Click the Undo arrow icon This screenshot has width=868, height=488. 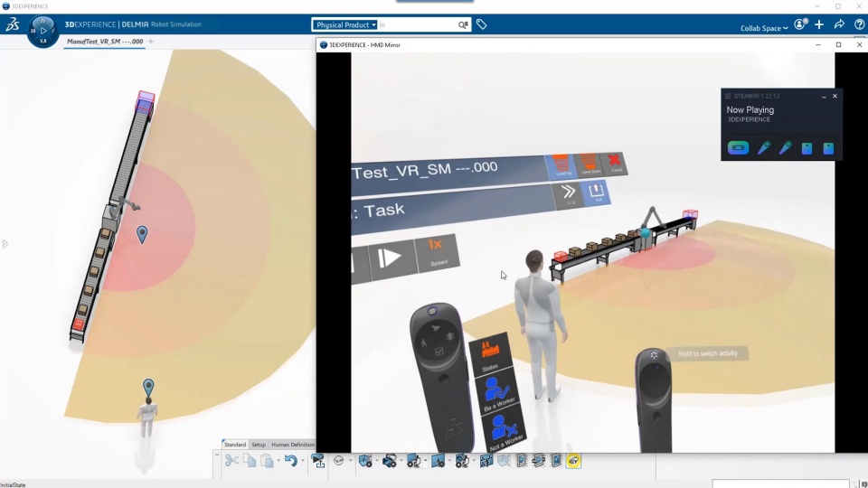point(290,460)
